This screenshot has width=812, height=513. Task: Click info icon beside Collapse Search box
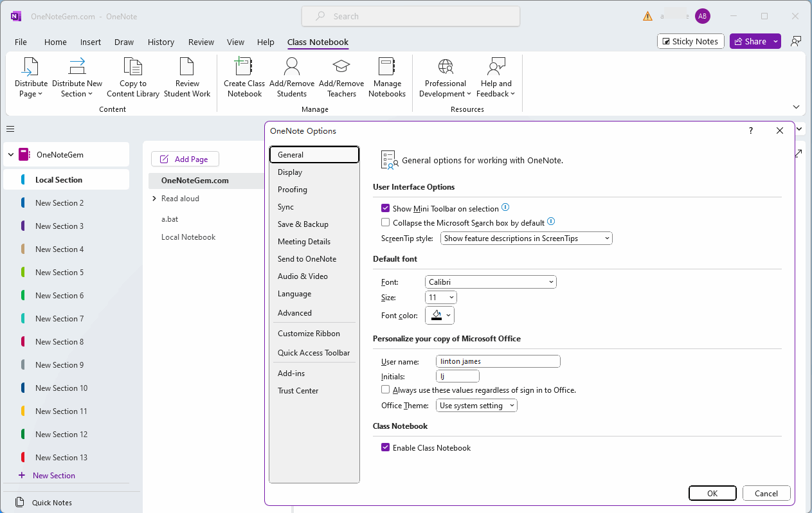tap(551, 222)
